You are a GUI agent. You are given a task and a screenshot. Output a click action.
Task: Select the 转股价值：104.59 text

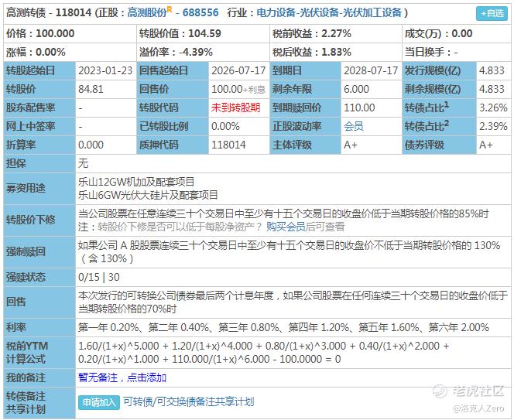click(180, 33)
